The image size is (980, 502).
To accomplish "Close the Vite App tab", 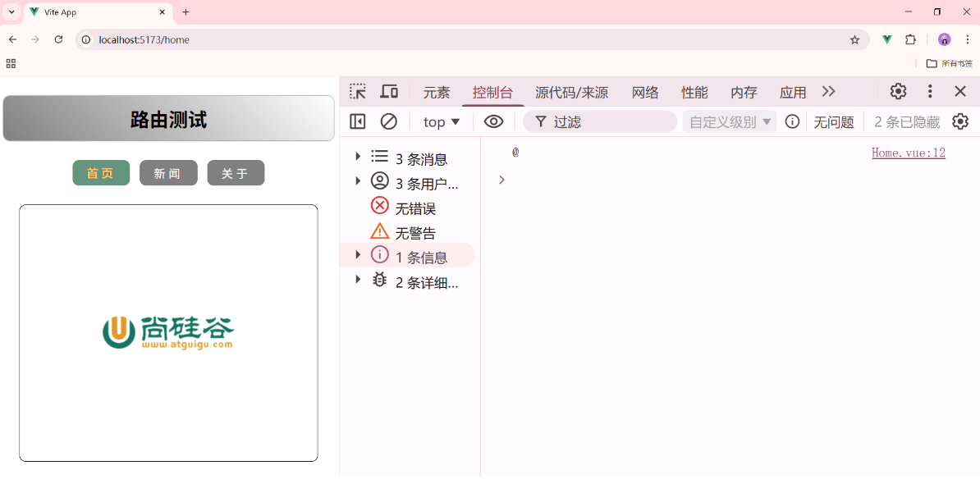I will coord(163,11).
